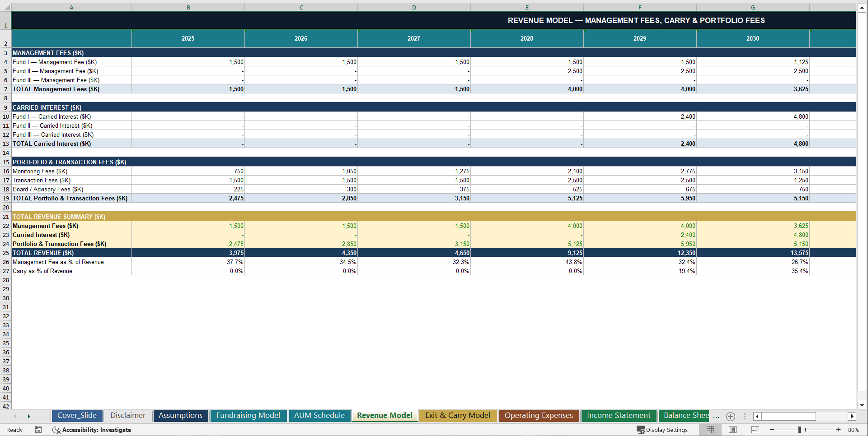Click the left sheet-tab scroll arrow
Screen dimensions: 868x436
pos(15,416)
